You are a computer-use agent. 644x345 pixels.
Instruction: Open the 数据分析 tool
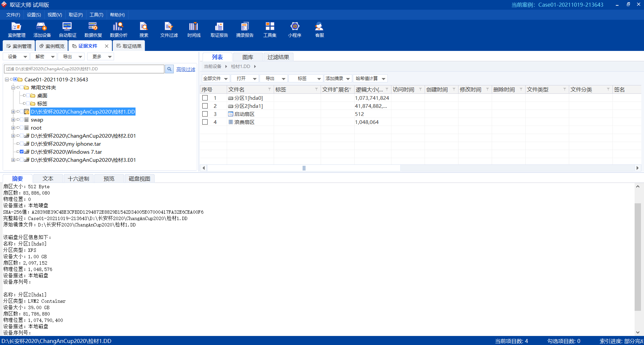118,29
